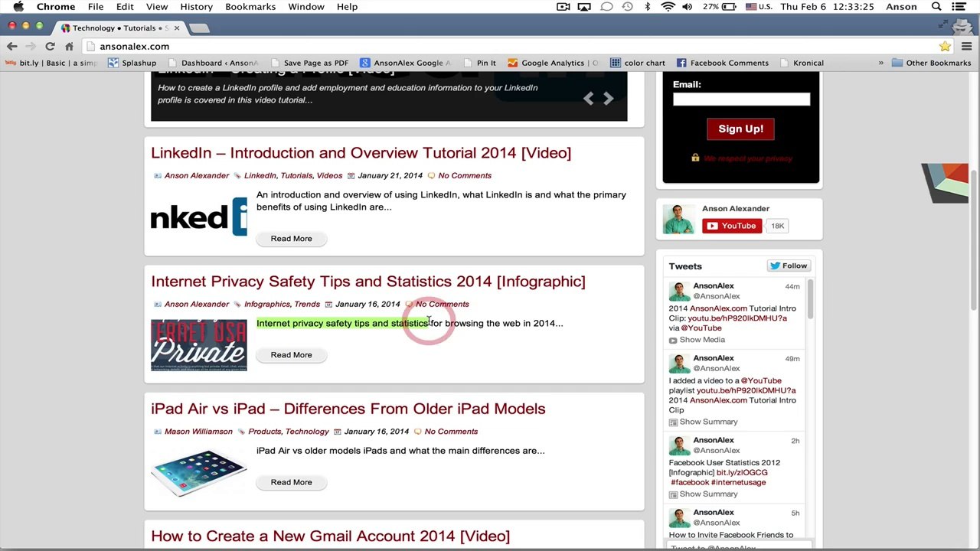Click the Wi-Fi status icon

[x=668, y=7]
